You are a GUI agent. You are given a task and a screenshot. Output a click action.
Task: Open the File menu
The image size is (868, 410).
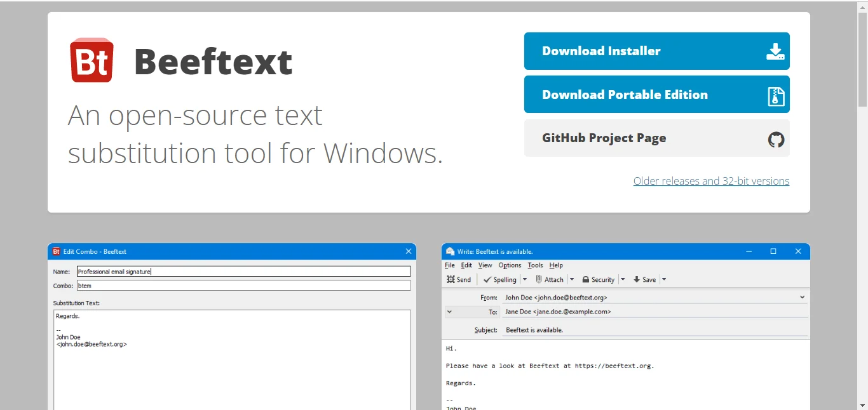pos(450,265)
